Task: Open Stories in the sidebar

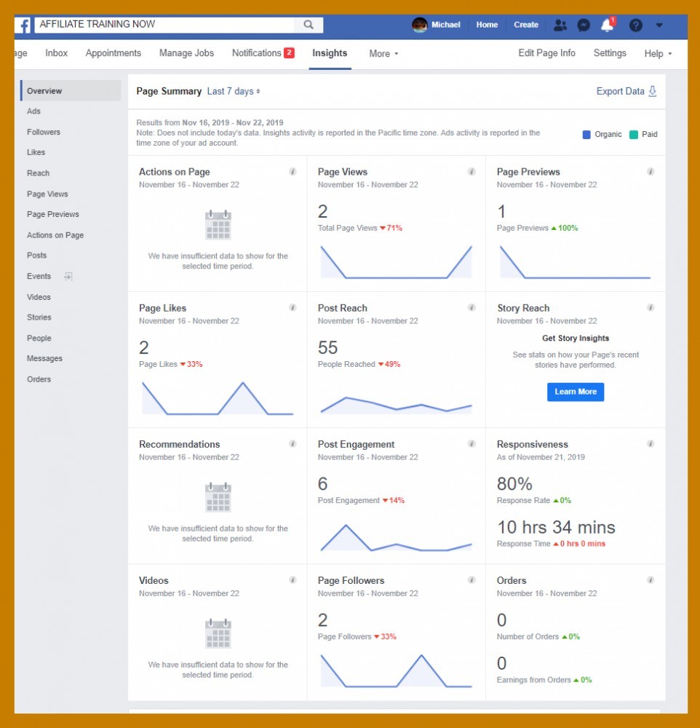Action: (39, 317)
